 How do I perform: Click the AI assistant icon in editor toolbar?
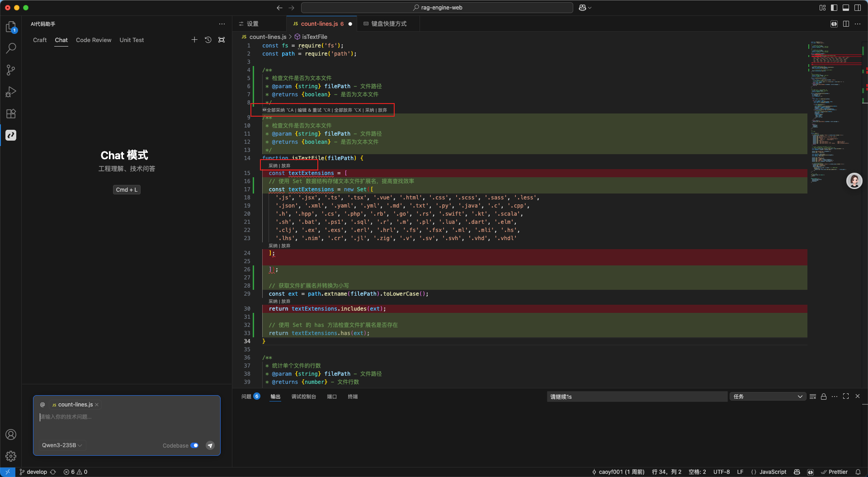pyautogui.click(x=834, y=24)
